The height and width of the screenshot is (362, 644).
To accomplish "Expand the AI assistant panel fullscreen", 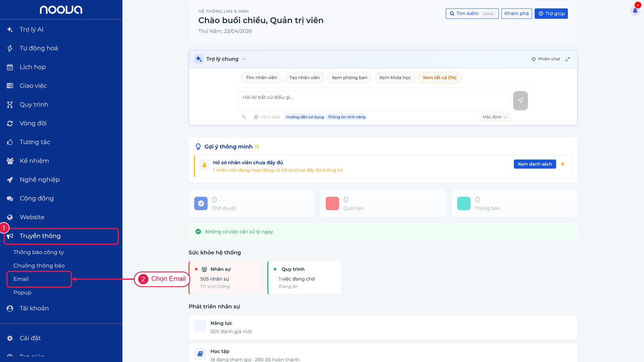I will tap(568, 59).
